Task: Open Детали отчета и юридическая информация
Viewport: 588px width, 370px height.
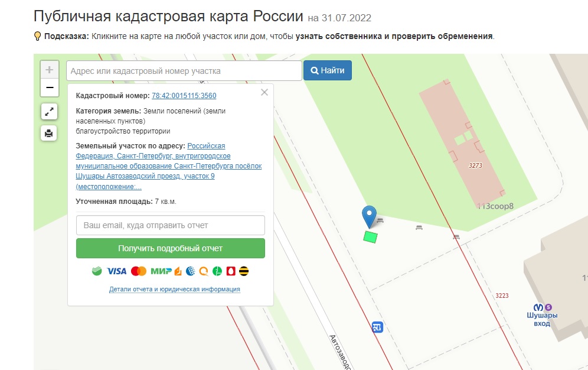Action: click(174, 290)
